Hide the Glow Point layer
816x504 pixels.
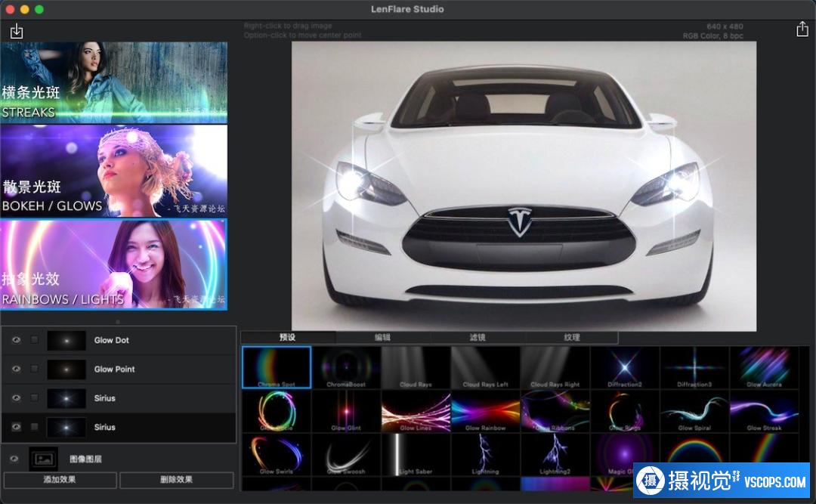(x=16, y=369)
